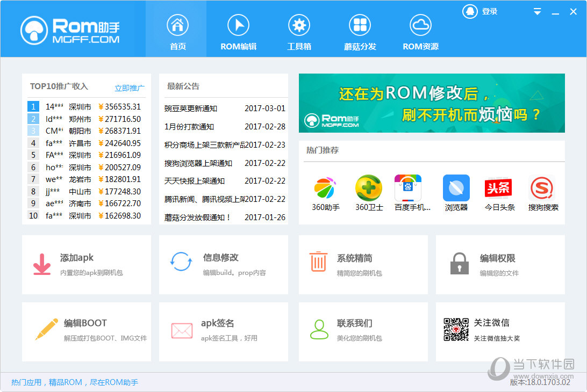Click the 关注微信 QR code
Viewport: 587px width, 392px height.
pos(456,330)
